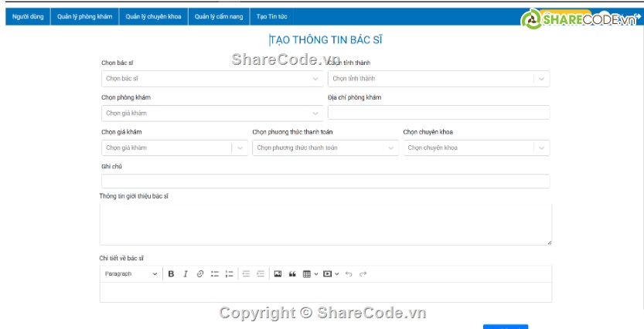This screenshot has height=329, width=644.
Task: Insert a table using the editor toolbar
Action: click(x=309, y=274)
